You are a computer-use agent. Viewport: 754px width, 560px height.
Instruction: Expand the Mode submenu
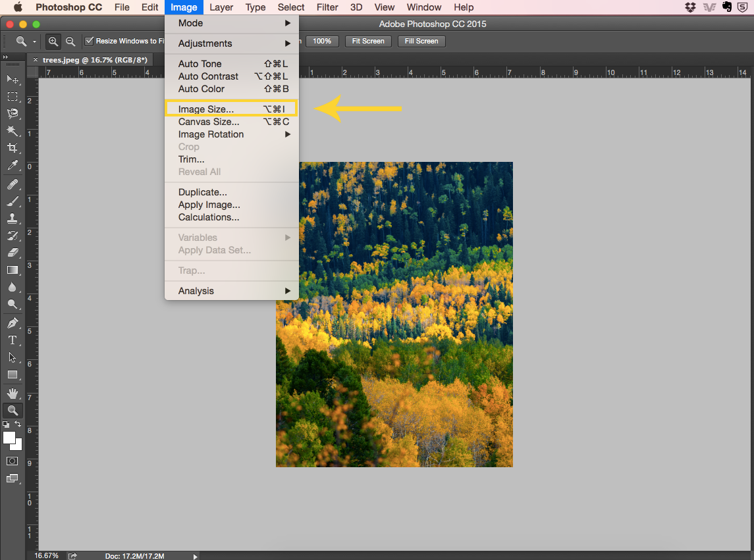point(232,23)
